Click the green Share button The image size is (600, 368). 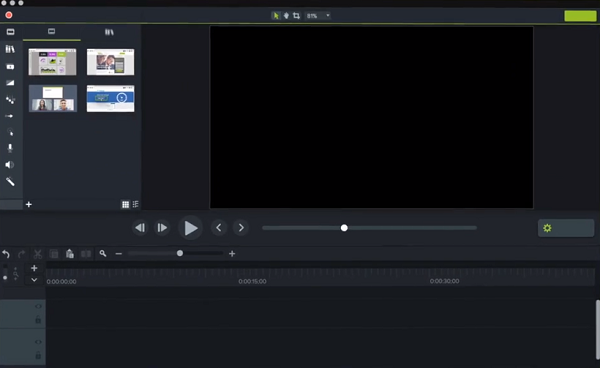(580, 16)
